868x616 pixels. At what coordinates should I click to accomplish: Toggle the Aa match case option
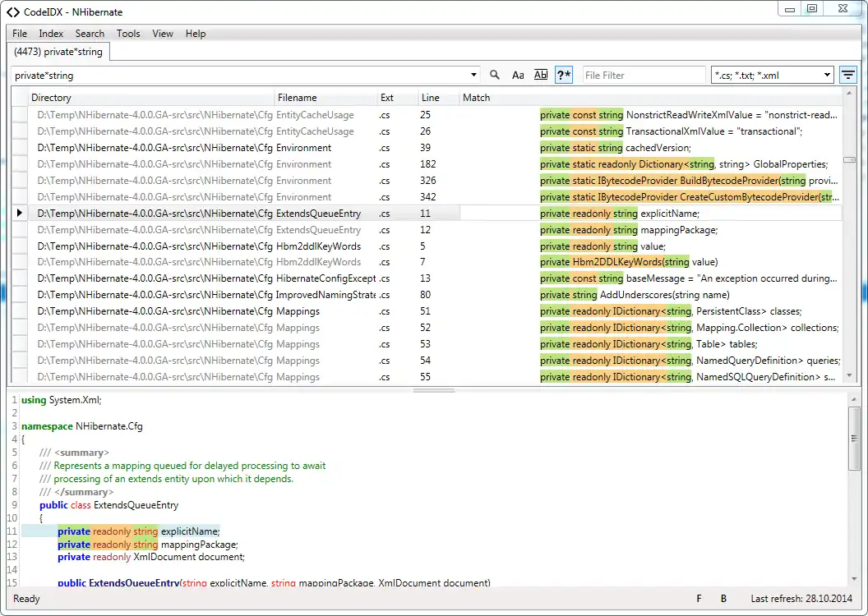pos(518,75)
